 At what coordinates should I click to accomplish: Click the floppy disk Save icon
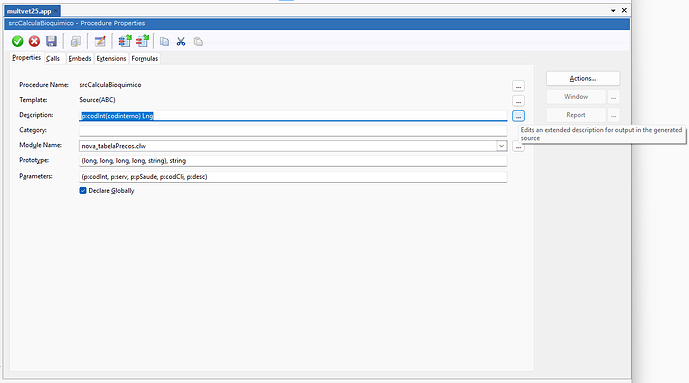[x=51, y=41]
